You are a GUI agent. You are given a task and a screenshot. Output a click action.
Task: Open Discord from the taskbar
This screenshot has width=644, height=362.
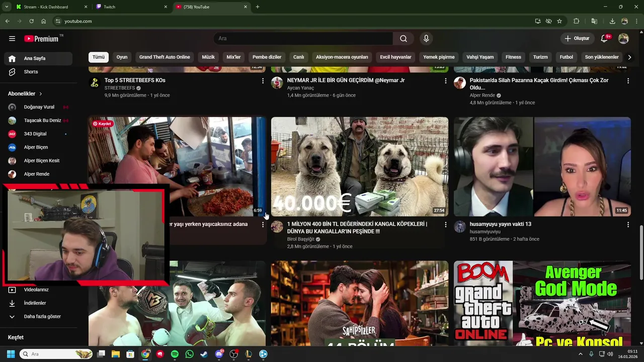pos(219,354)
